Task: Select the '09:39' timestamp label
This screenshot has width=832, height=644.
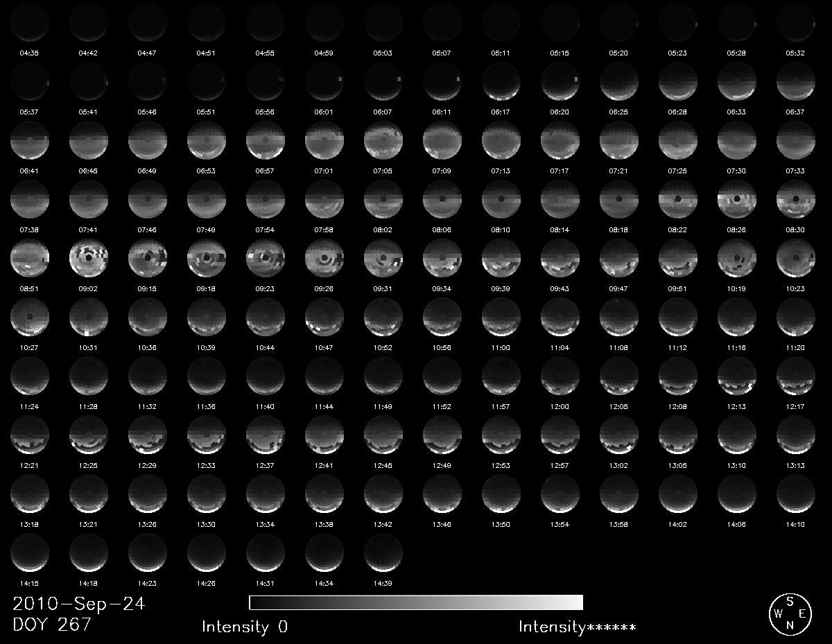Action: (x=501, y=288)
